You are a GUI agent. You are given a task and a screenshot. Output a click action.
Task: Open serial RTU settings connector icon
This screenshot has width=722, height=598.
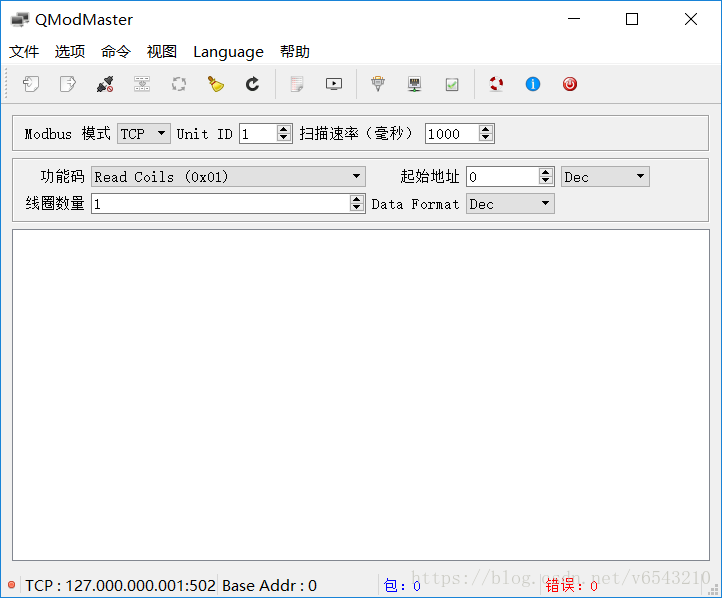[378, 84]
